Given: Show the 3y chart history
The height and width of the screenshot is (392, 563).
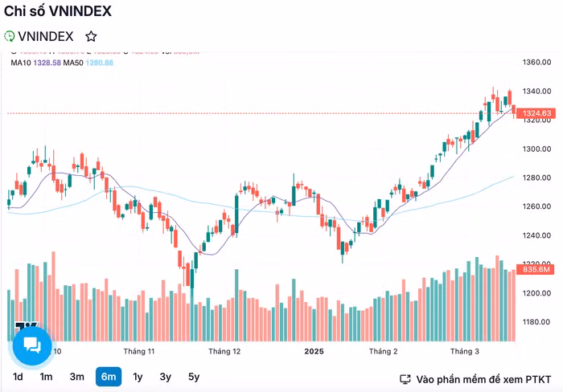Looking at the screenshot, I should (165, 377).
